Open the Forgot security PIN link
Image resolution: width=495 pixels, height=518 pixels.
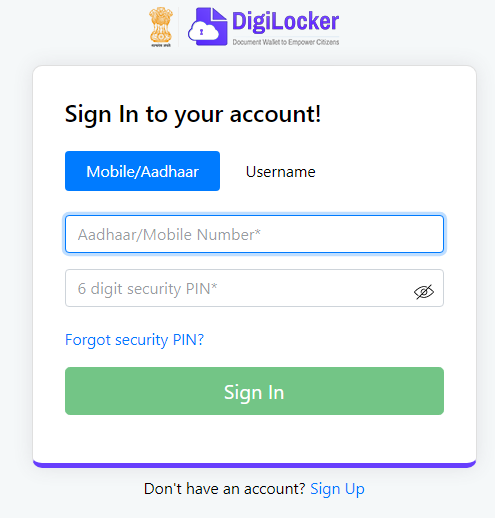click(134, 340)
